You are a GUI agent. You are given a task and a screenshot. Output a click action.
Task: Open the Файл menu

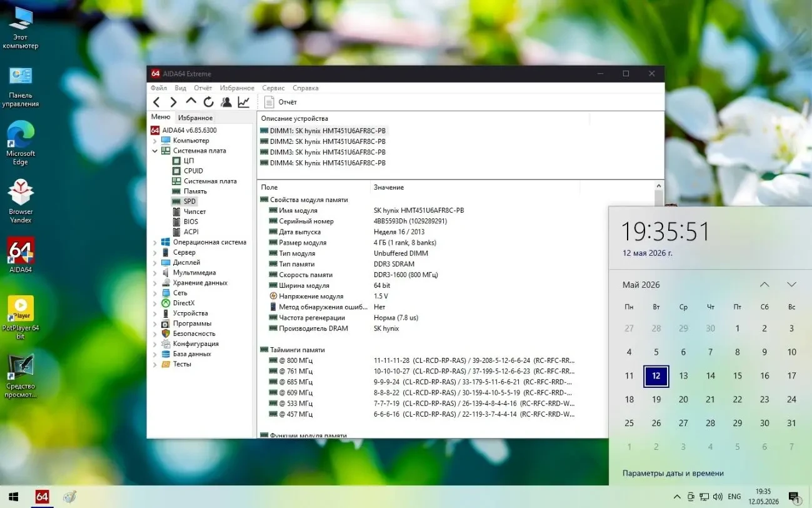click(159, 88)
